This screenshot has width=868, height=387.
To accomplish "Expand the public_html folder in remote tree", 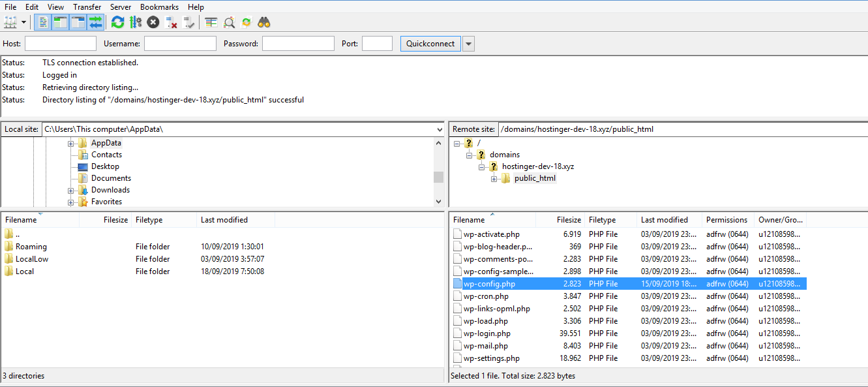I will (x=494, y=178).
